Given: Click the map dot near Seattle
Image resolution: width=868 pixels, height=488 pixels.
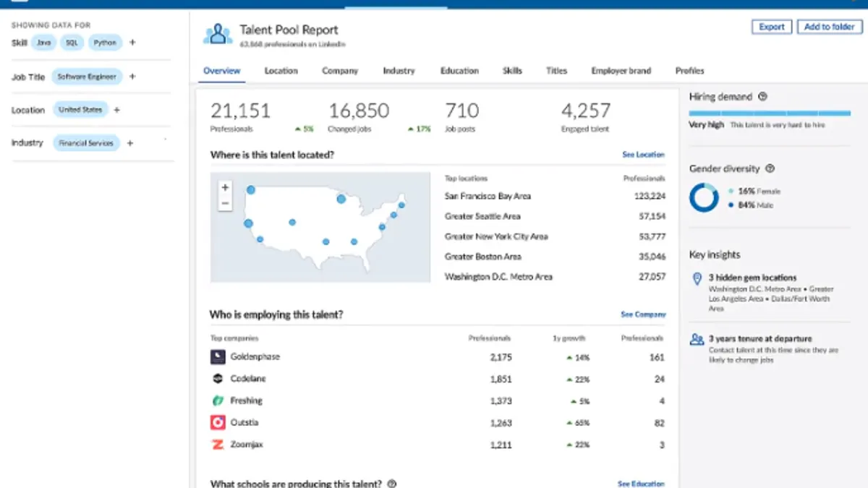Looking at the screenshot, I should (250, 190).
